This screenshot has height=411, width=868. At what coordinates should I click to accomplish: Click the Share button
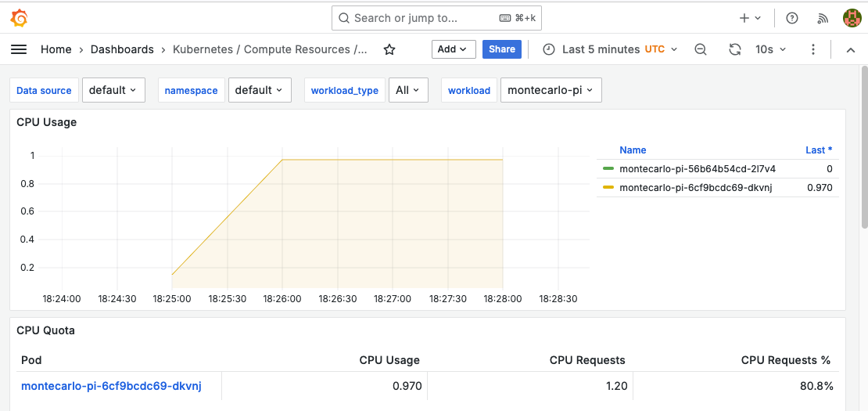502,49
